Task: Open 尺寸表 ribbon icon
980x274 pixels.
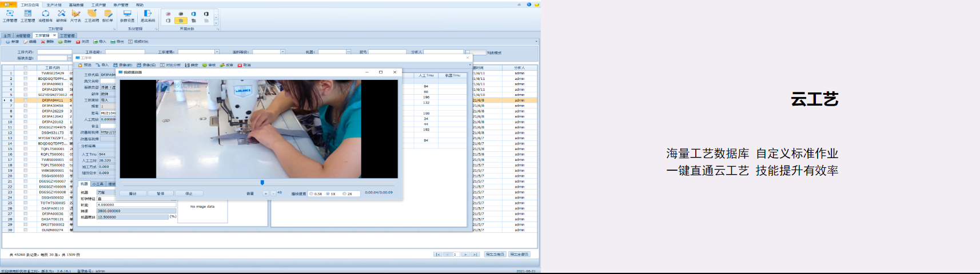Action: click(x=75, y=13)
